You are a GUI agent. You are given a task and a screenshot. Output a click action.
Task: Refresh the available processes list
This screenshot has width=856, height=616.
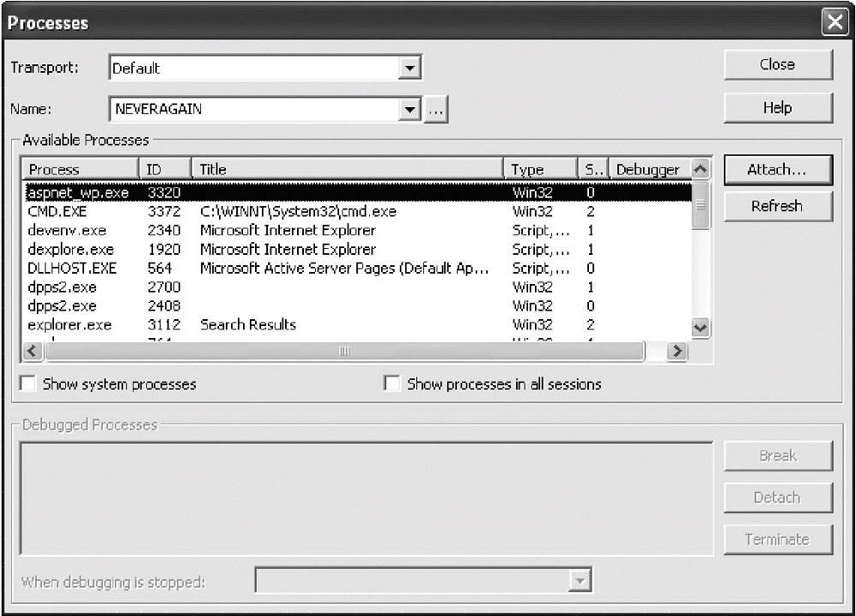point(777,206)
